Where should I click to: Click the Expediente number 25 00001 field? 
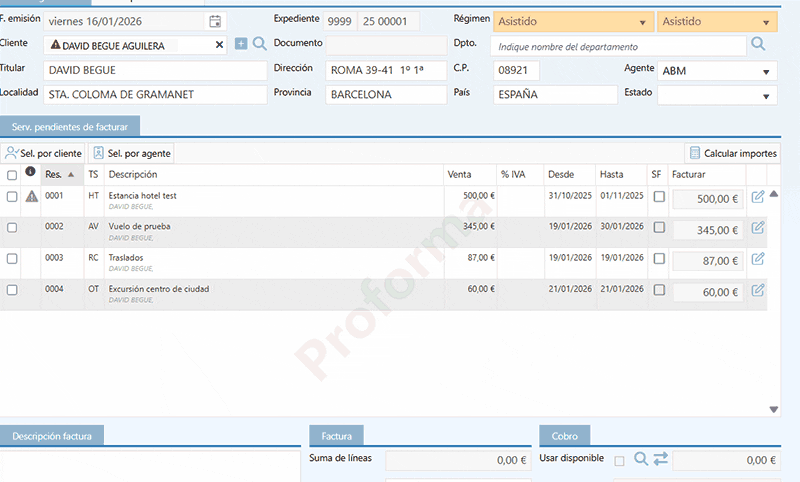(388, 21)
